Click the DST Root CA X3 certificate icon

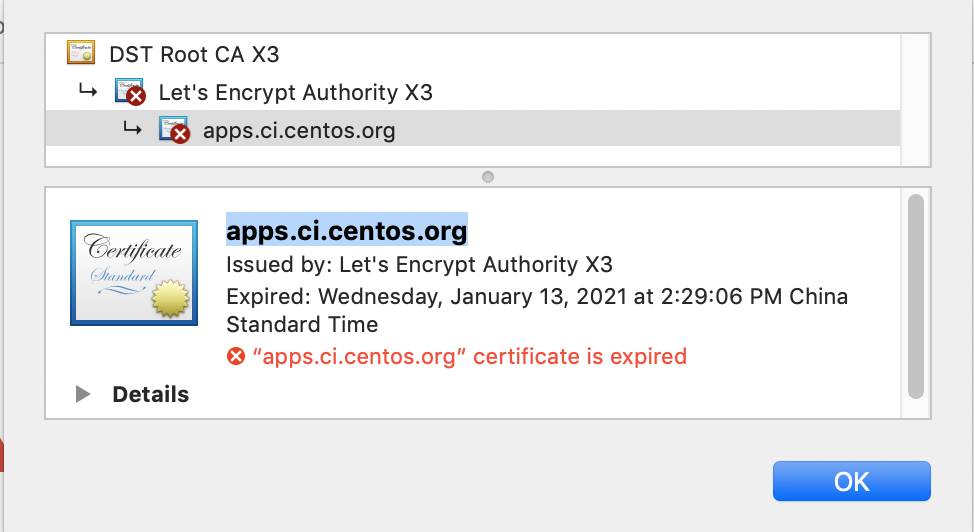pos(81,52)
